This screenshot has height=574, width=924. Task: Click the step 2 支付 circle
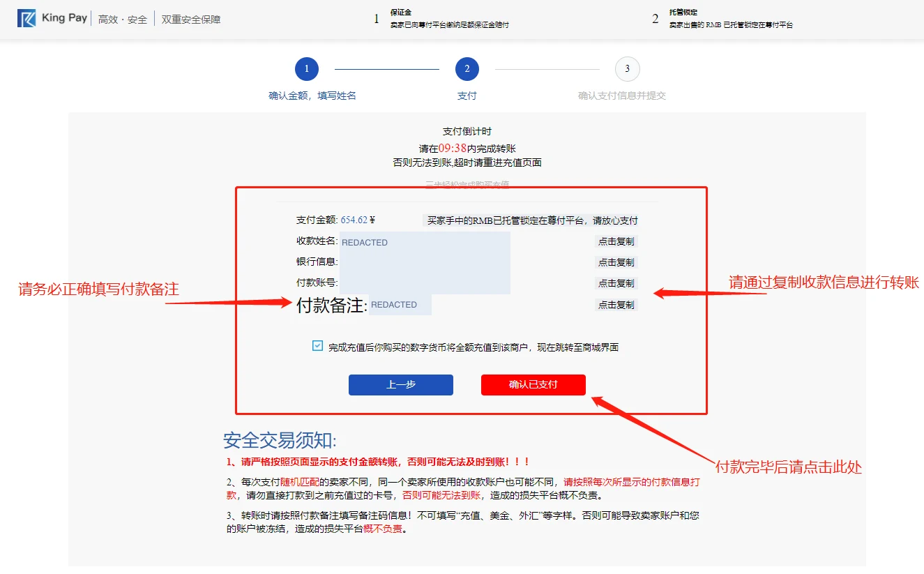click(x=467, y=69)
